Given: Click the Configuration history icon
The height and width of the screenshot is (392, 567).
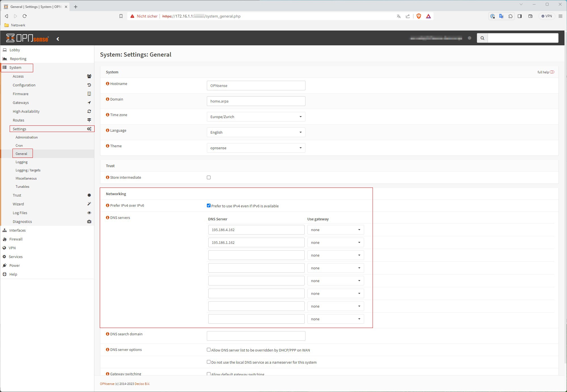Looking at the screenshot, I should (x=89, y=85).
